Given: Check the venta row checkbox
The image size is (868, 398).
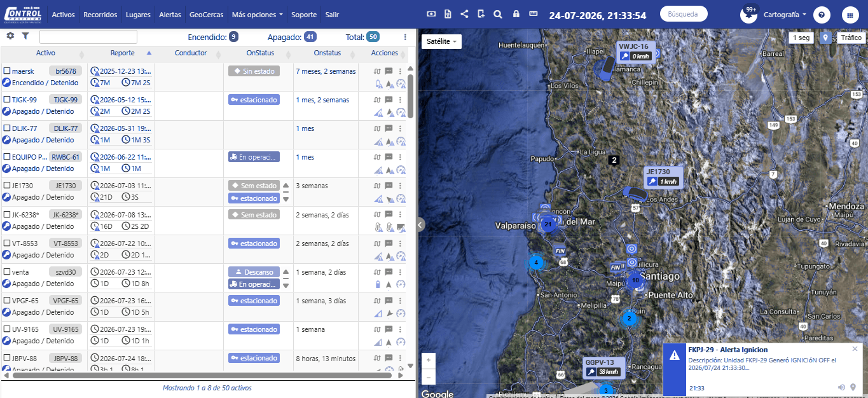Looking at the screenshot, I should click(x=7, y=272).
